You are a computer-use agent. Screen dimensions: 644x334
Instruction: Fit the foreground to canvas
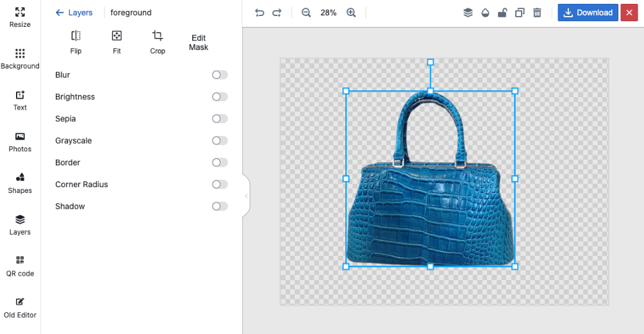[x=117, y=42]
